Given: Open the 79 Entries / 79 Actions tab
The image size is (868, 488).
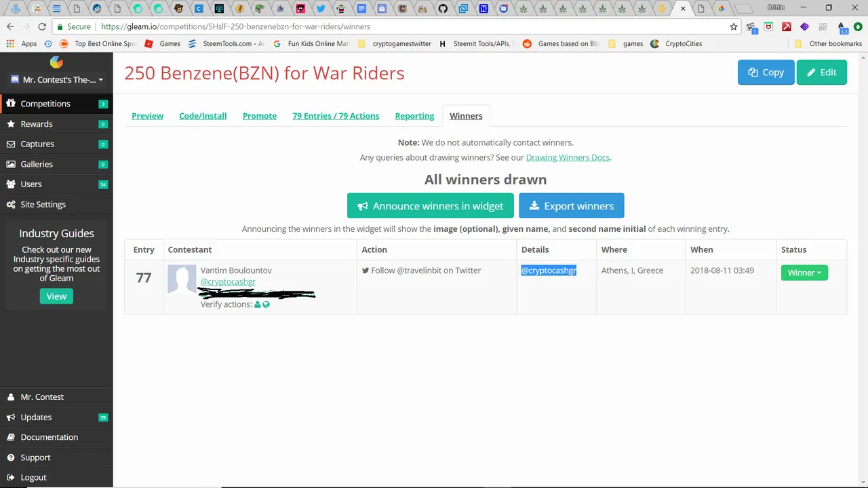Looking at the screenshot, I should (x=336, y=116).
